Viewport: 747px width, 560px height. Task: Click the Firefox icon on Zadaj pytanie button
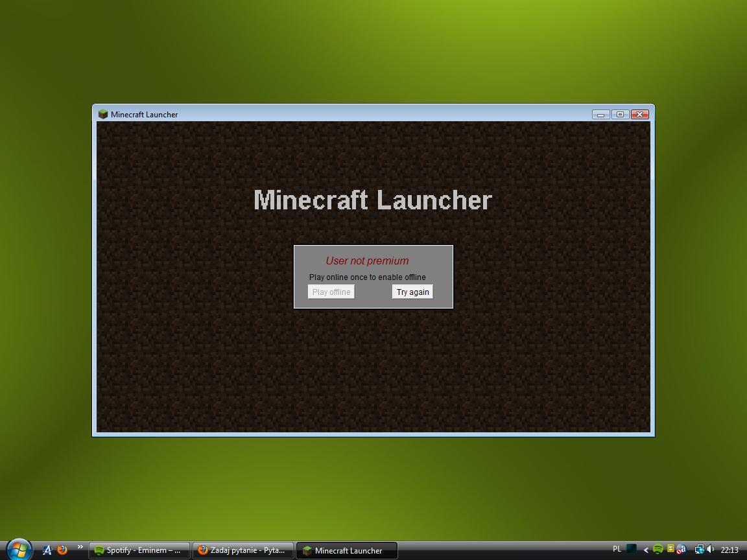click(x=203, y=550)
